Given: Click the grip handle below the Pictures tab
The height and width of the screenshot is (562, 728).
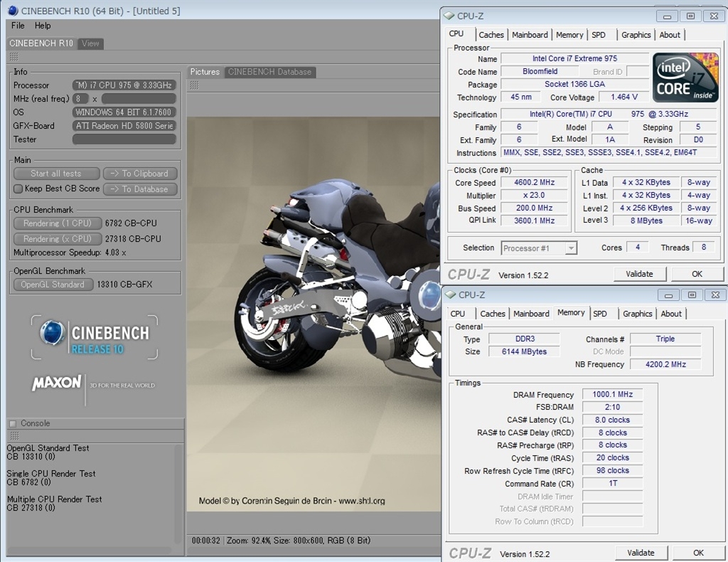Looking at the screenshot, I should [193, 85].
